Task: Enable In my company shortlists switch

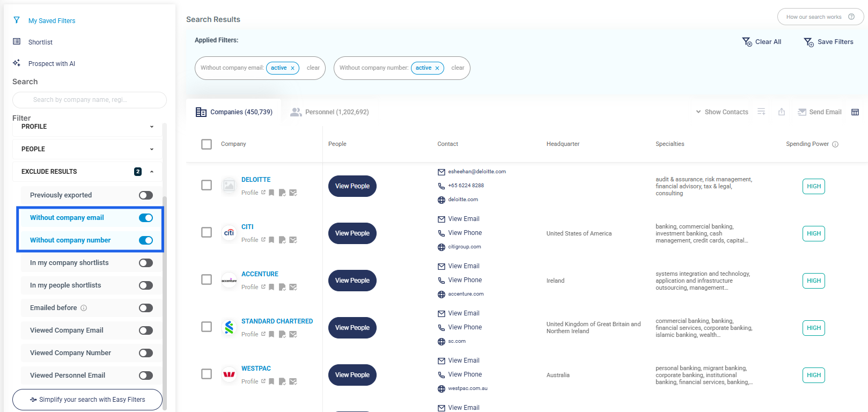Action: coord(146,263)
